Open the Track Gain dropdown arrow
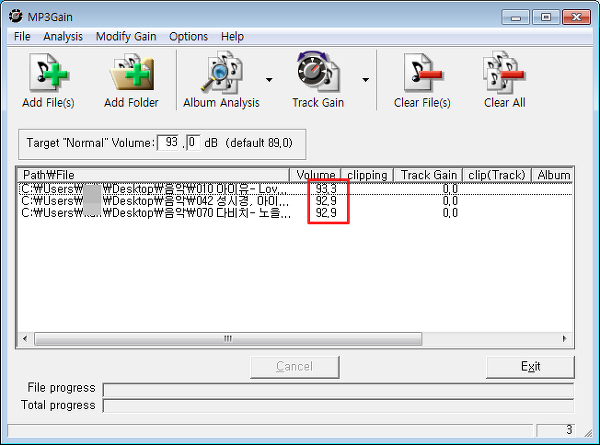600x445 pixels. [366, 80]
